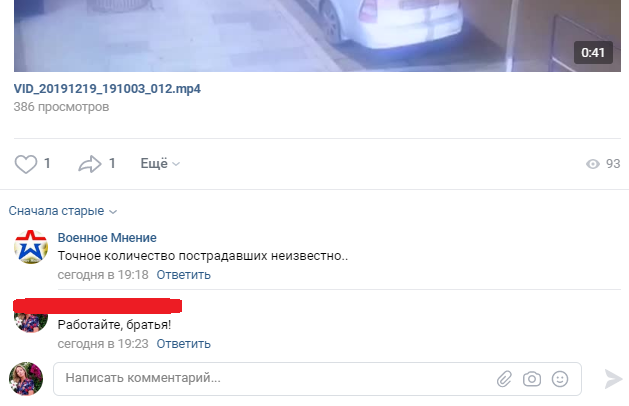Share the post via arrow icon
Image resolution: width=629 pixels, height=406 pixels.
tap(89, 164)
